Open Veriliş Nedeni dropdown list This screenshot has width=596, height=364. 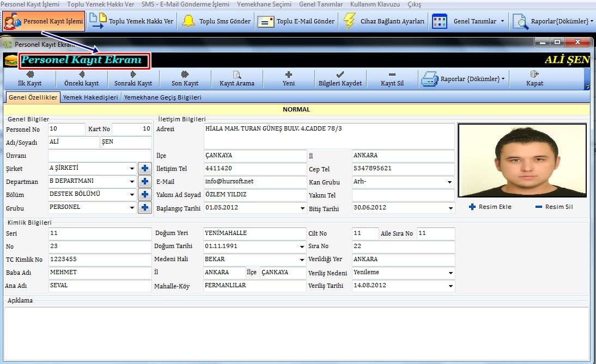450,273
